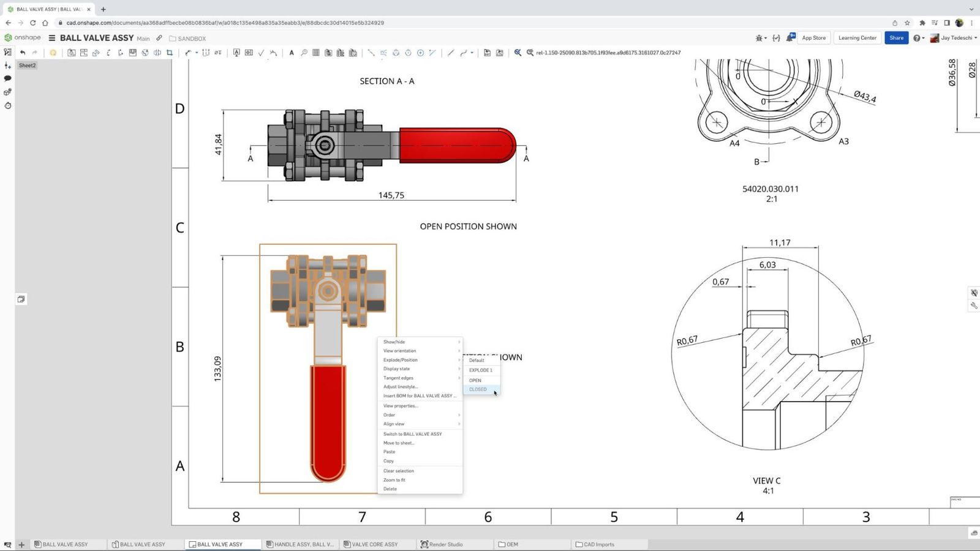Click the comments speech bubble in left sidebar
The height and width of the screenshot is (551, 980).
[8, 78]
